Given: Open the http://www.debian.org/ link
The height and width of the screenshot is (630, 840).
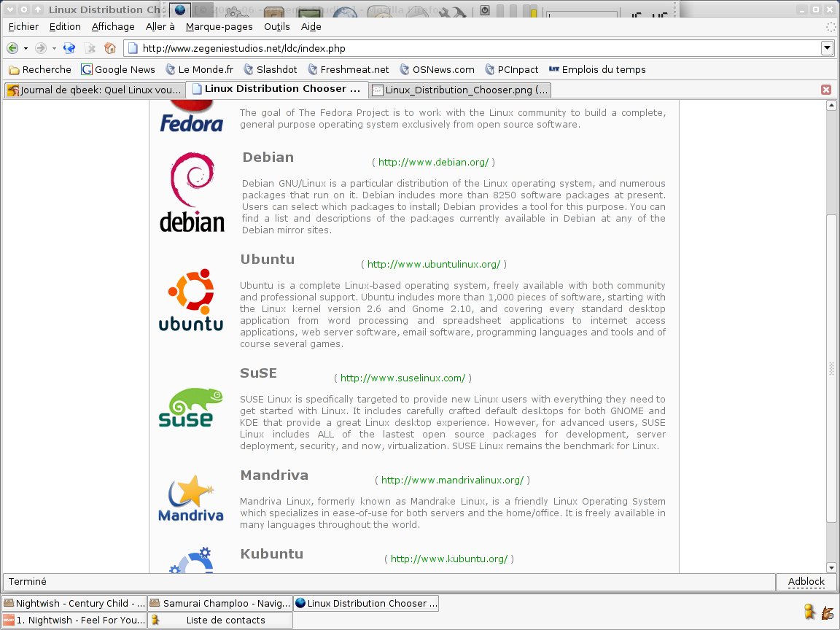Looking at the screenshot, I should tap(433, 162).
